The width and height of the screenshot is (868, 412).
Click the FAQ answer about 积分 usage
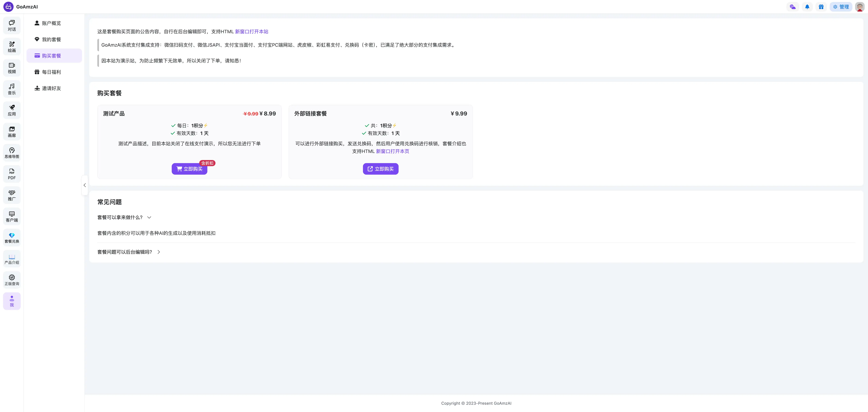pyautogui.click(x=156, y=233)
